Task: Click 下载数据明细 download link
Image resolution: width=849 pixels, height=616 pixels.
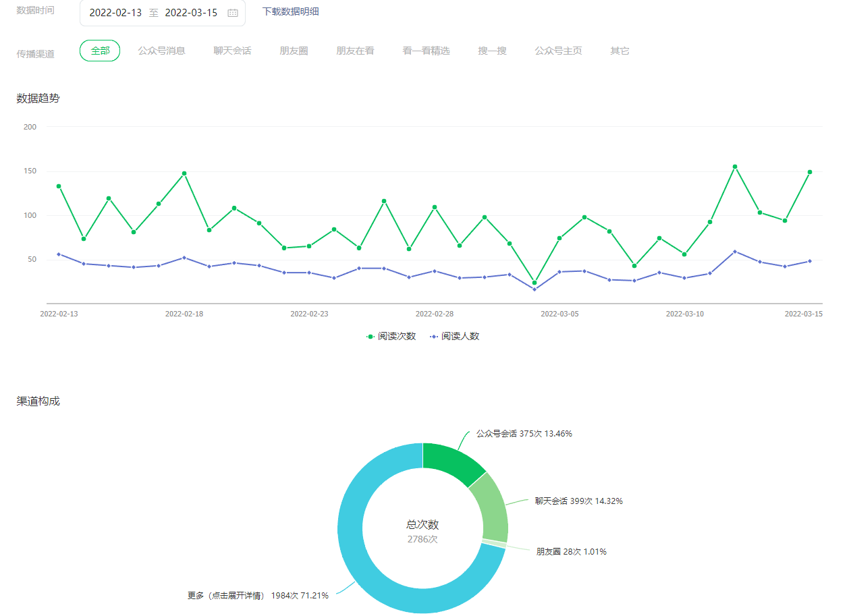Action: coord(291,11)
